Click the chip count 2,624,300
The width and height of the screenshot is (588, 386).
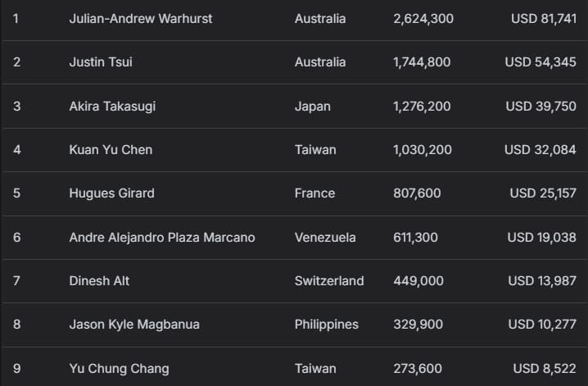pos(423,18)
